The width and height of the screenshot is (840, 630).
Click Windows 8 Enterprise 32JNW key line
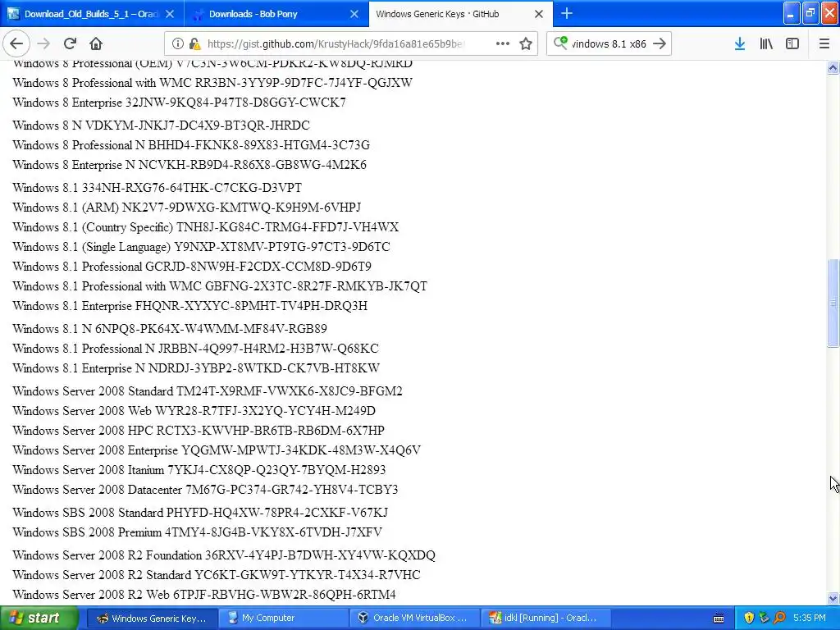tap(179, 103)
